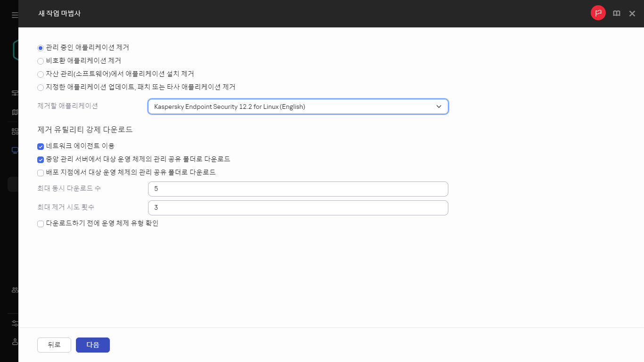Enable 배포 지점에서 대상 운영 체제의 관리 공유 폴더로 다운로드

click(41, 173)
